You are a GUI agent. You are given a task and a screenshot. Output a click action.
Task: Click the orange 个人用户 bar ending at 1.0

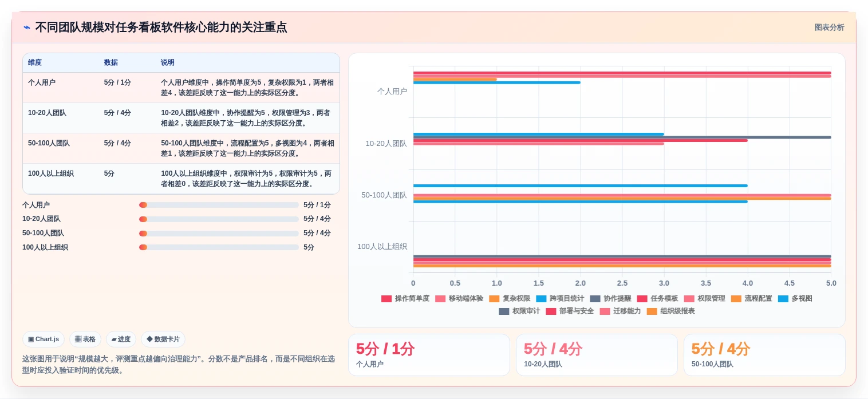click(x=455, y=79)
